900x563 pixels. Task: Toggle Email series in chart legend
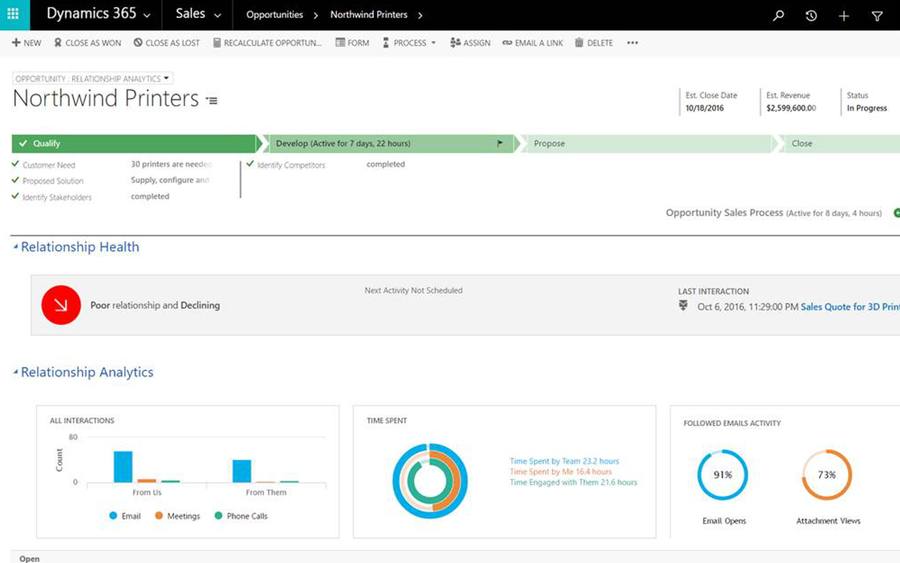click(x=125, y=516)
